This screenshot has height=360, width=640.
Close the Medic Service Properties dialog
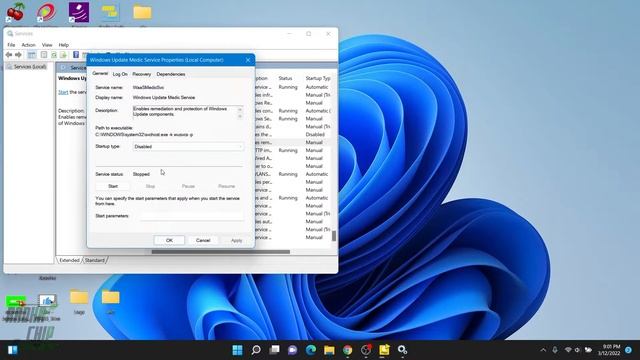[248, 60]
